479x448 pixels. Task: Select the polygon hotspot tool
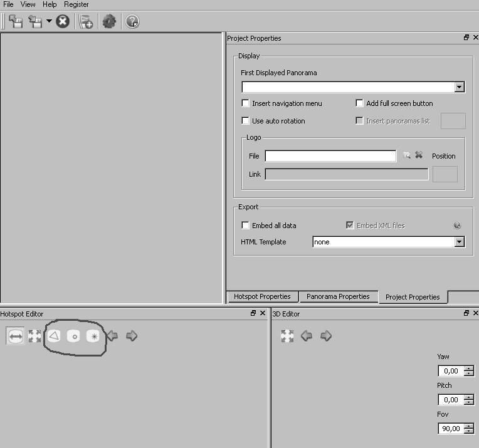[55, 336]
